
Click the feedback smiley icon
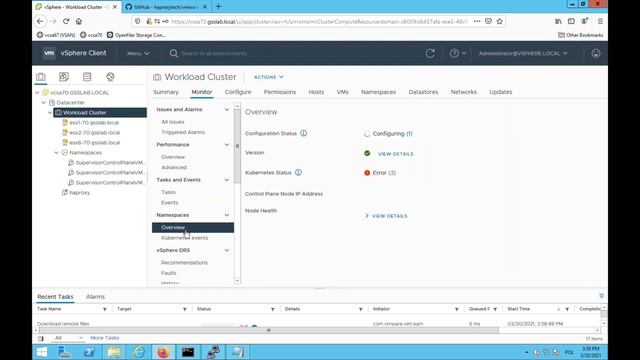tap(596, 53)
